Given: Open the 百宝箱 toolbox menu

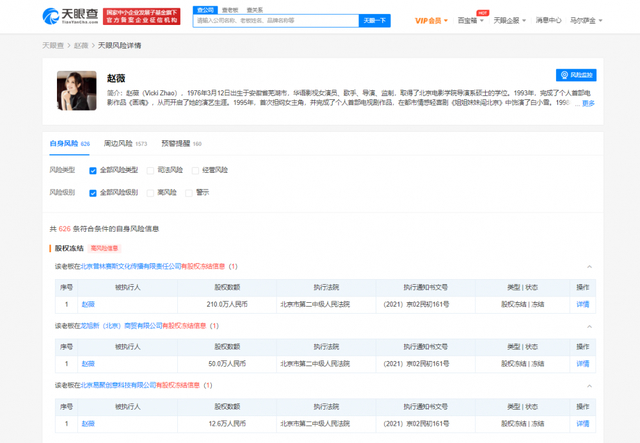Looking at the screenshot, I should [468, 20].
